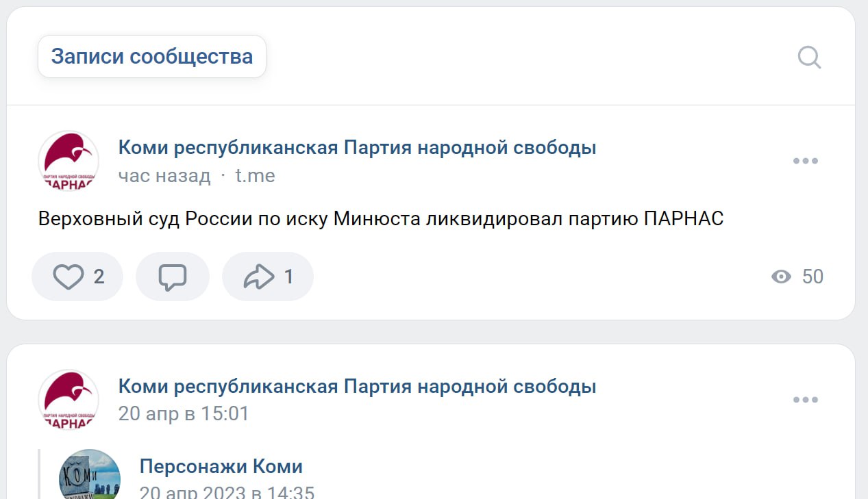Open the first post's community name link

pyautogui.click(x=357, y=147)
